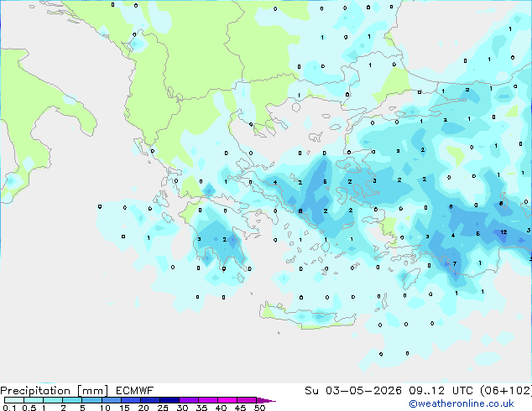
Task: Select the 25–30 mm navy legend swatch
Action: tap(169, 400)
